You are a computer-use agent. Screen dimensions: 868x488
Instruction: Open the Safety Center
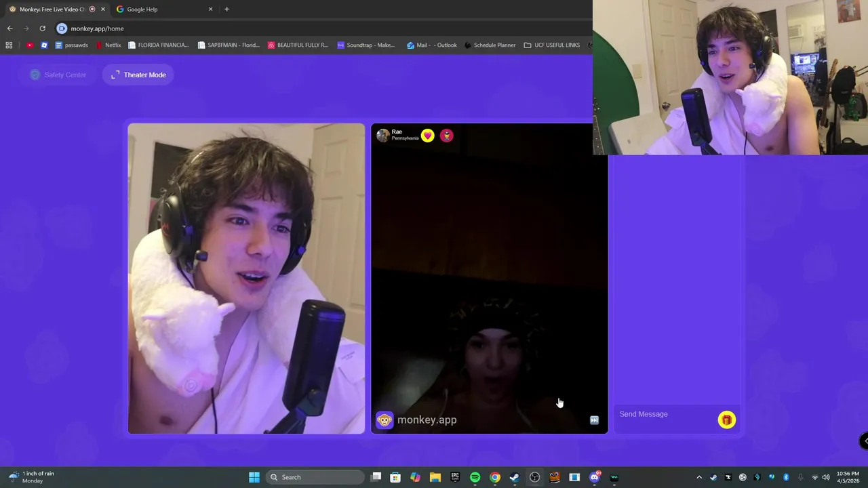click(58, 75)
